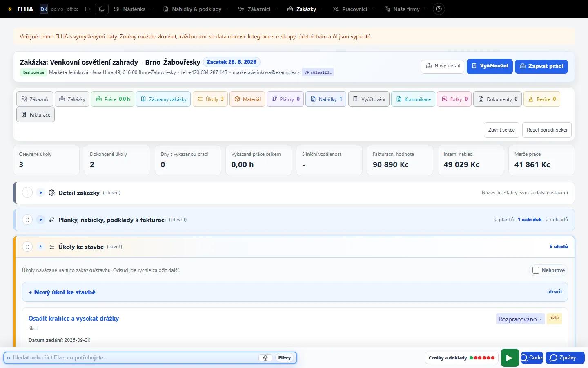The height and width of the screenshot is (368, 588).
Task: Click the gear icon beside Detail zakázky
Action: click(52, 193)
